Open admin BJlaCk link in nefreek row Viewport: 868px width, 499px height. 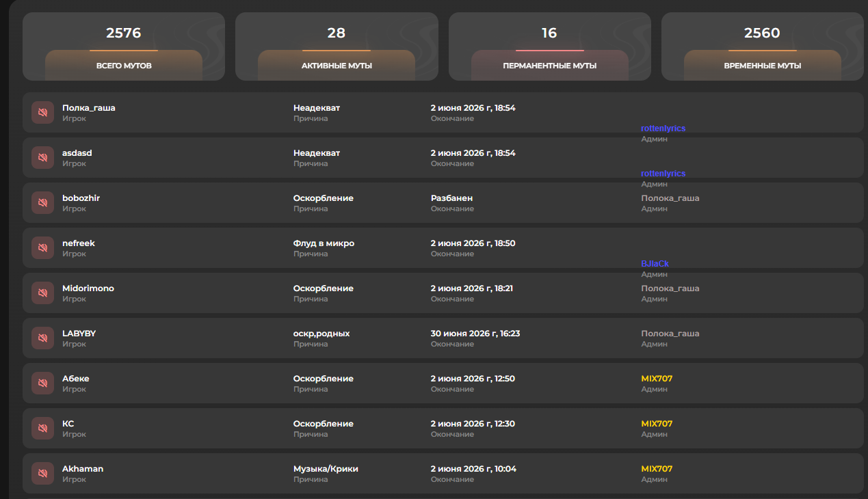coord(655,264)
